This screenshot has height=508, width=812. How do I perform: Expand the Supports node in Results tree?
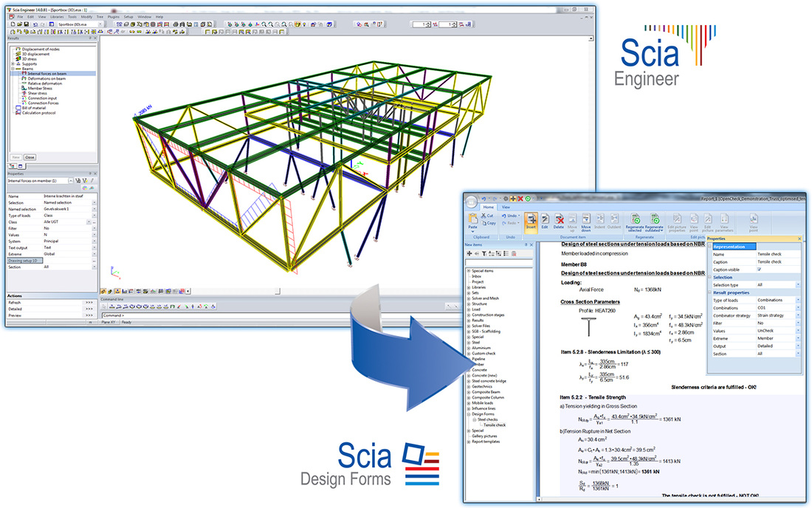13,63
